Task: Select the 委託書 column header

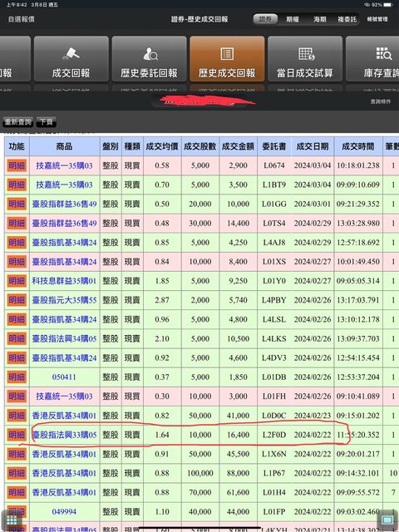Action: coord(274,146)
